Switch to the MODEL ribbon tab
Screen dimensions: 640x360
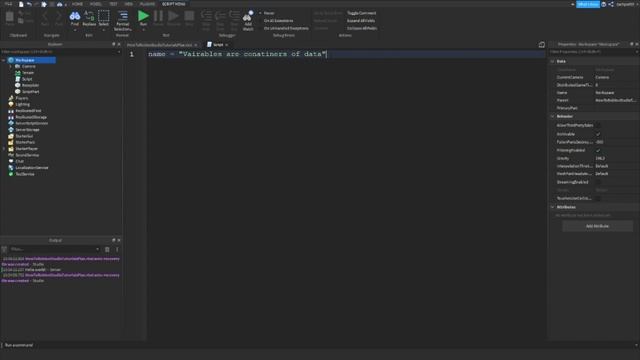96,4
